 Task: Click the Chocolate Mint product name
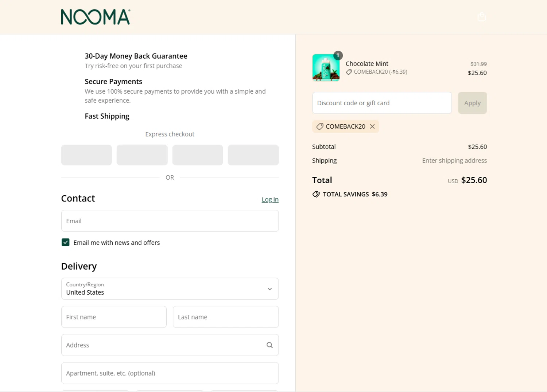click(x=367, y=64)
